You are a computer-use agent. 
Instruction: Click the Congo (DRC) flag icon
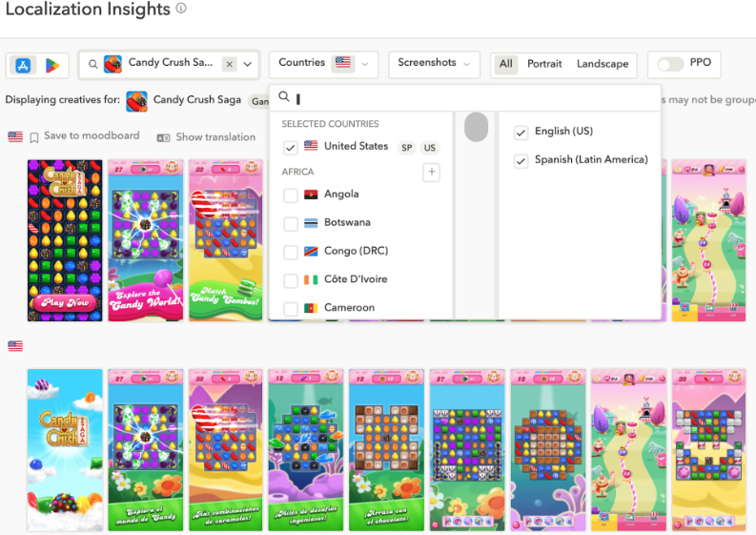tap(311, 252)
